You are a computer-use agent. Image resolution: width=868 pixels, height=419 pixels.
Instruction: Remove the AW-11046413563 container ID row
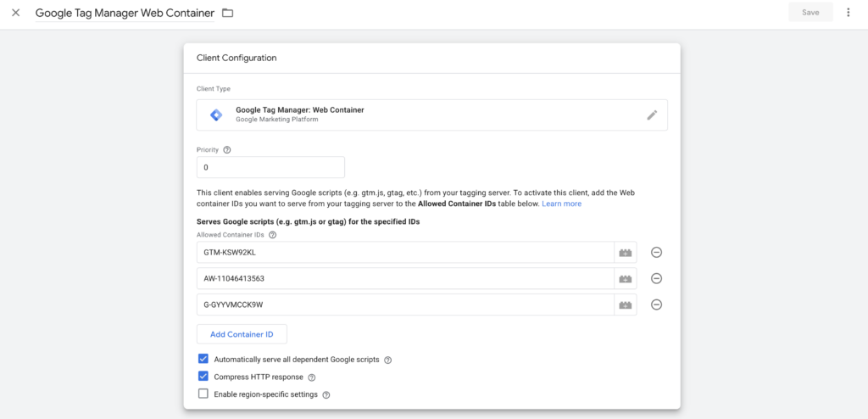point(657,278)
